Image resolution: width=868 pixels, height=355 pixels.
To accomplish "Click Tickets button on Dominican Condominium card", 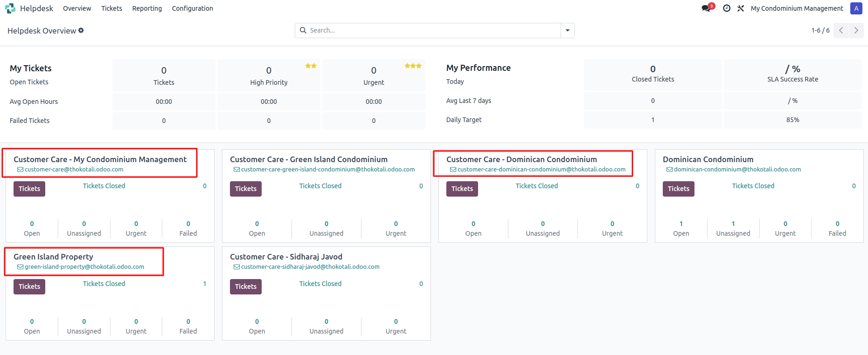I will click(x=678, y=189).
